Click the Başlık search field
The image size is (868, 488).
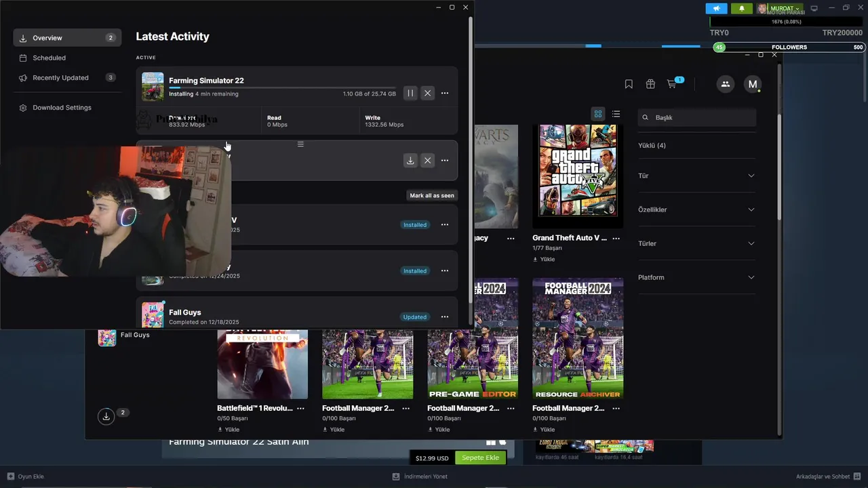pyautogui.click(x=696, y=117)
